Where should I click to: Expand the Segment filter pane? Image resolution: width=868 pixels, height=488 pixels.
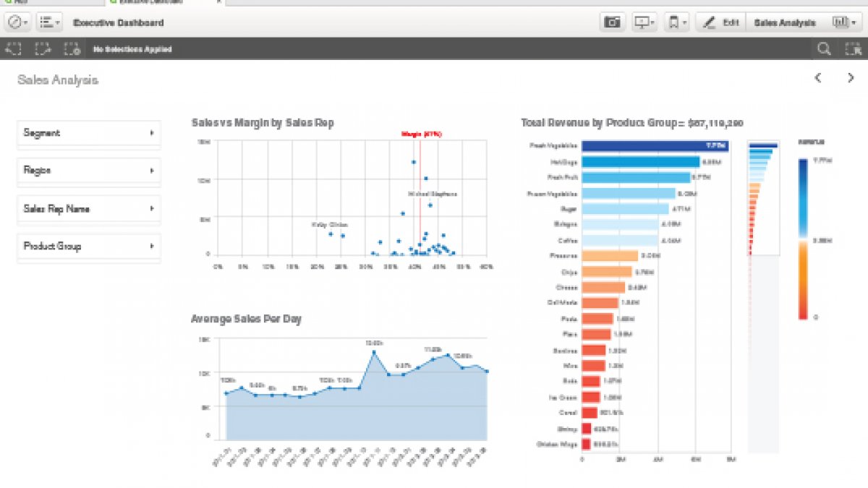click(x=88, y=133)
